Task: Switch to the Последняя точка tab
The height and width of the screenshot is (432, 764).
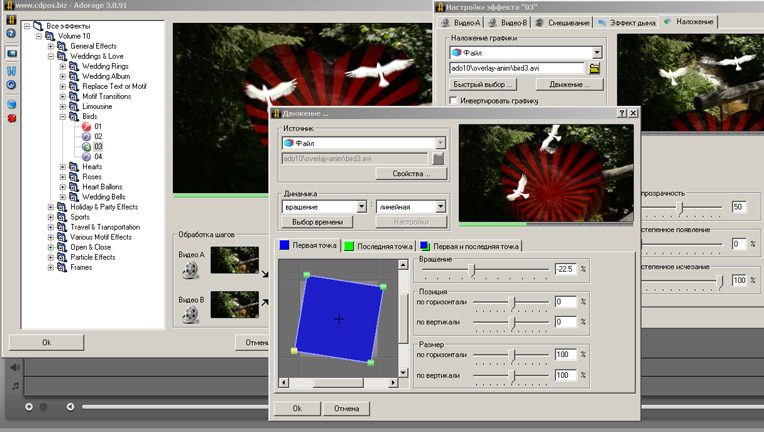Action: [378, 246]
